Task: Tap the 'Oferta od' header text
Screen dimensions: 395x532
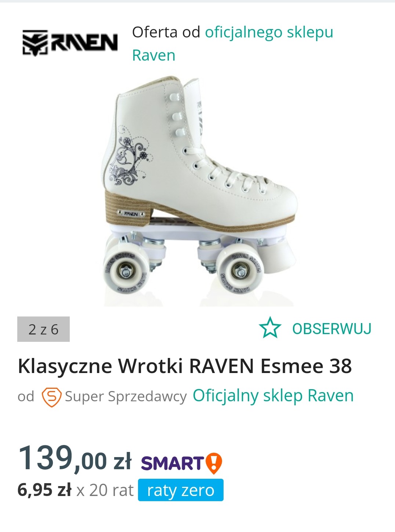Action: [166, 32]
